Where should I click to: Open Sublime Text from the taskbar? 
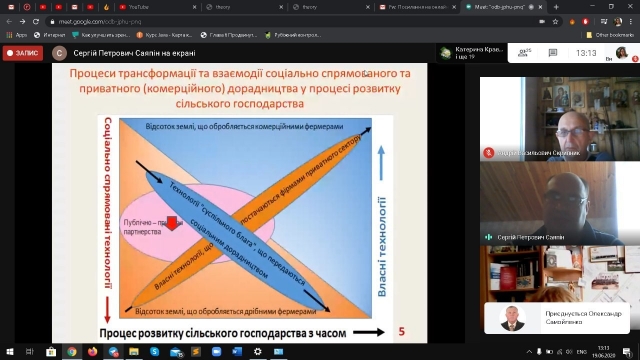[196, 351]
